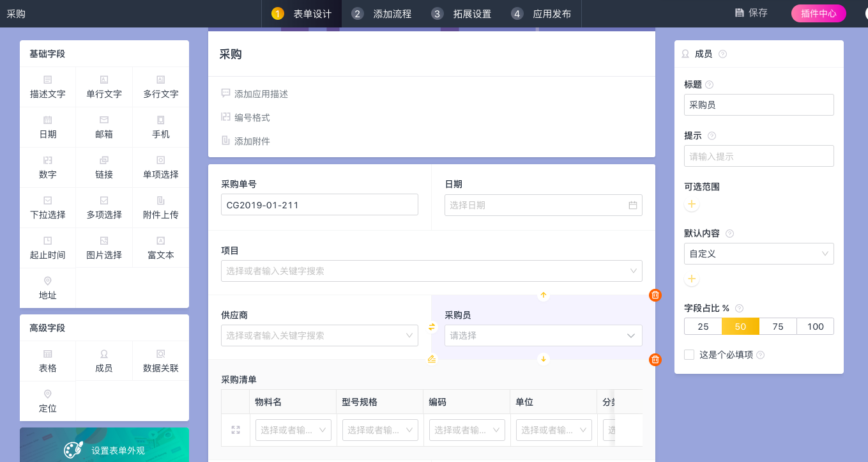Image resolution: width=868 pixels, height=462 pixels.
Task: Click the 提示 input field
Action: point(758,156)
